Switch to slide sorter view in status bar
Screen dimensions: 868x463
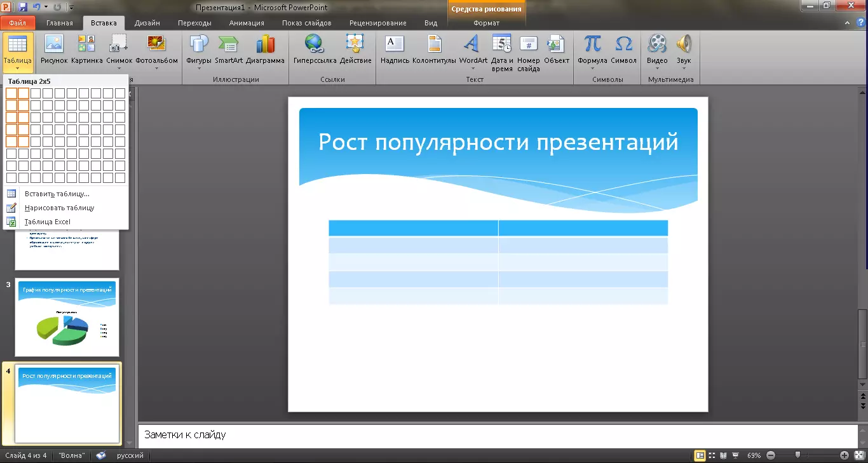point(712,455)
